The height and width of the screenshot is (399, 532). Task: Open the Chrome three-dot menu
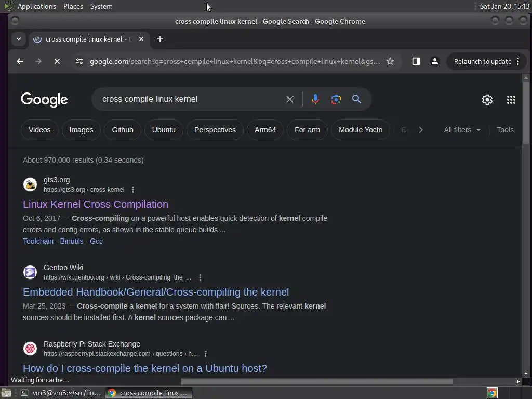click(x=518, y=61)
